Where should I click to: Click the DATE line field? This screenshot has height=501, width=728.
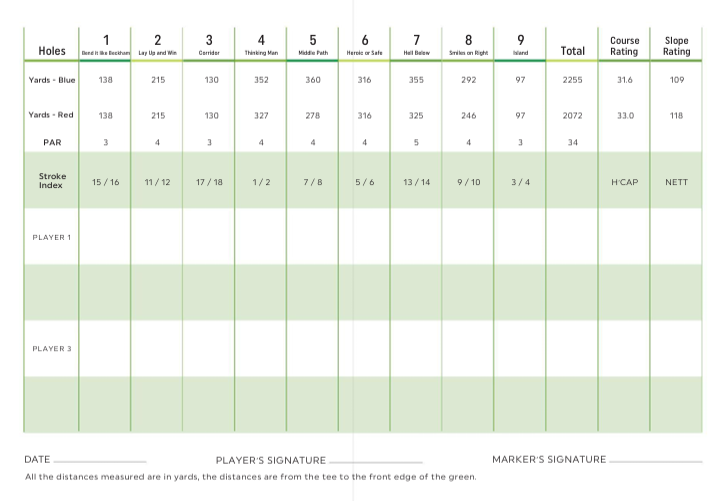click(x=100, y=460)
